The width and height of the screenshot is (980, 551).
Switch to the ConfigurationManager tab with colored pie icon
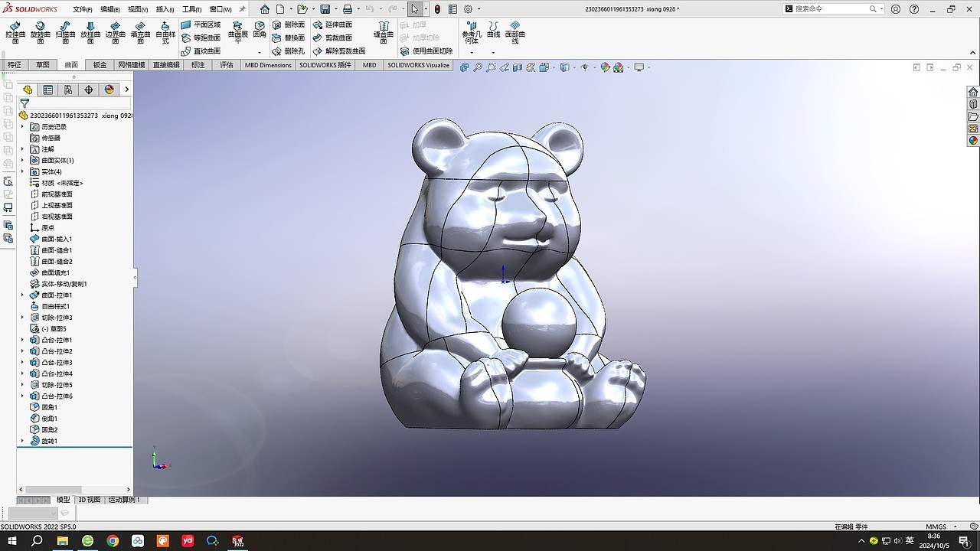tap(109, 90)
